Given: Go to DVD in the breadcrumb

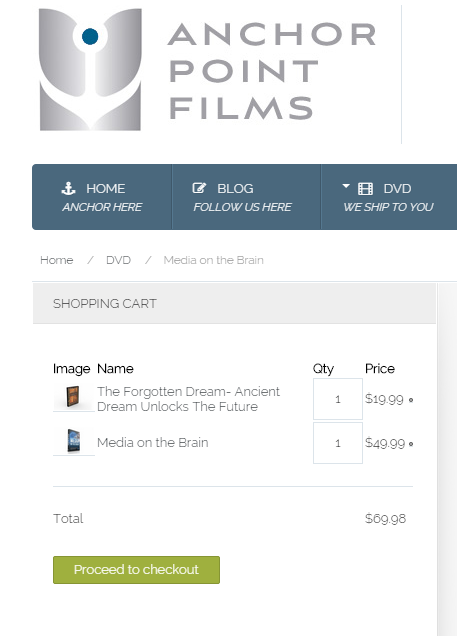Looking at the screenshot, I should click(118, 260).
